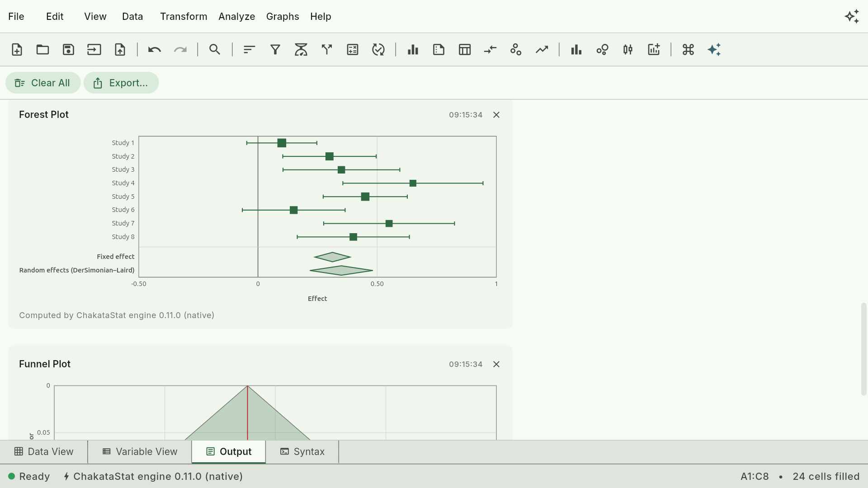Click the import data arrow icon
This screenshot has width=868, height=488.
point(94,50)
